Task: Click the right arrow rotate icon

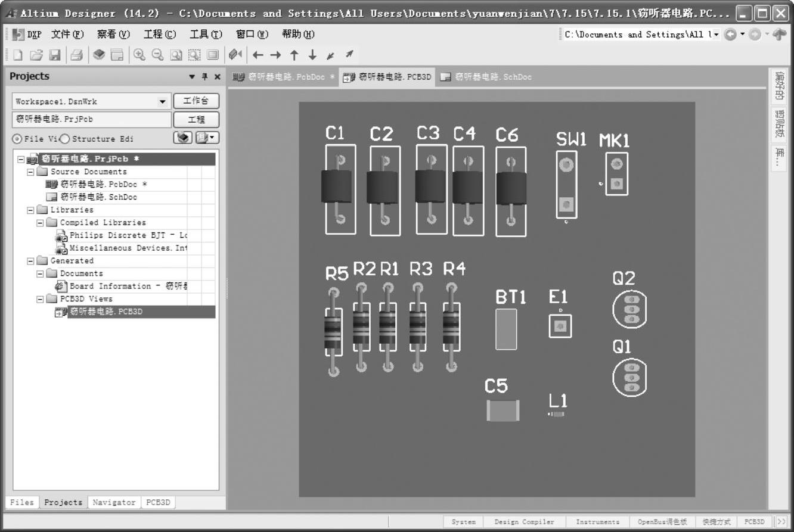Action: click(x=275, y=55)
